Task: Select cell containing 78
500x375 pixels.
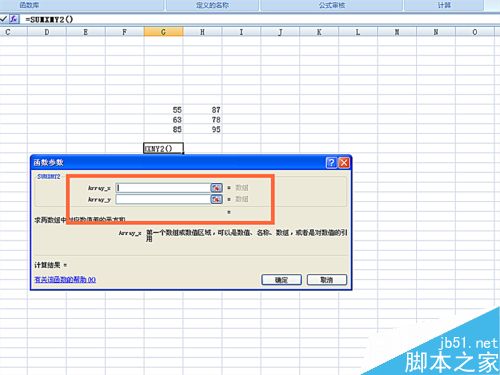Action: click(x=203, y=119)
